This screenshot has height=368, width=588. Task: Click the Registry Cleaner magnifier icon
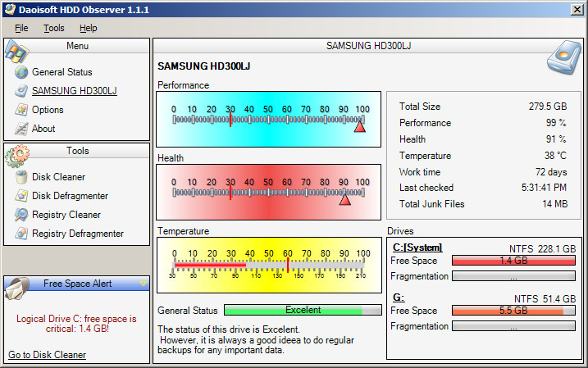coord(21,215)
